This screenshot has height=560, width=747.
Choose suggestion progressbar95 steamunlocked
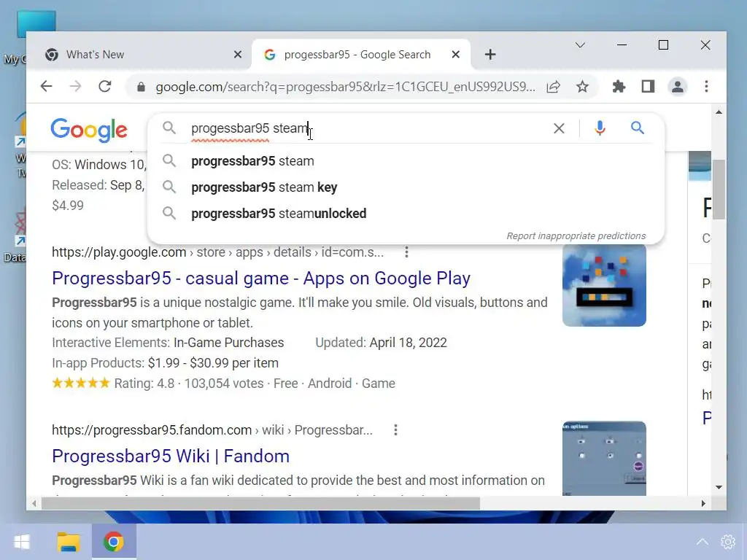406,214
